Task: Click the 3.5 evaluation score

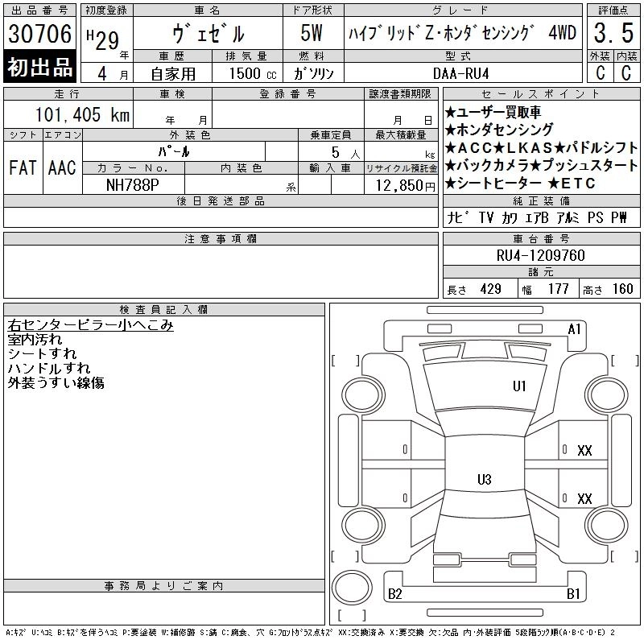Action: (613, 33)
